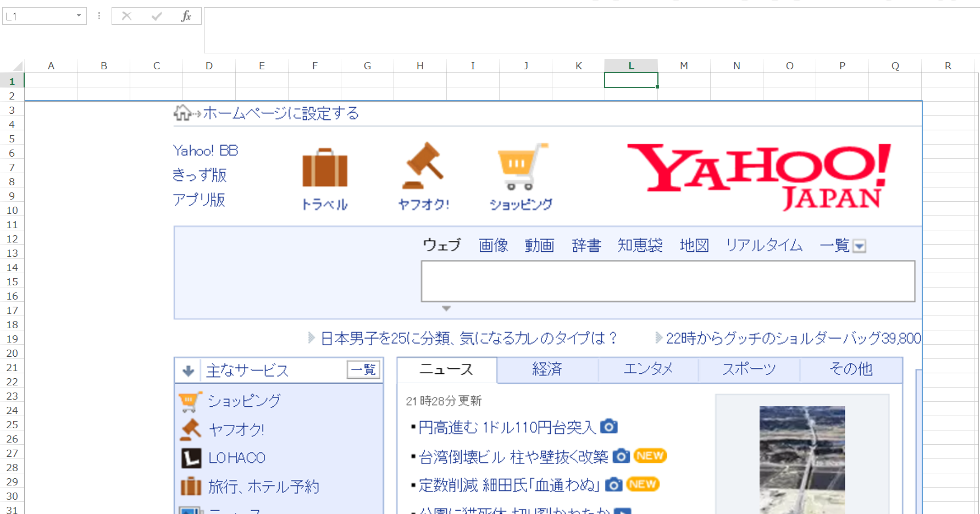980x514 pixels.
Task: Click the insert function fx button
Action: coord(186,16)
